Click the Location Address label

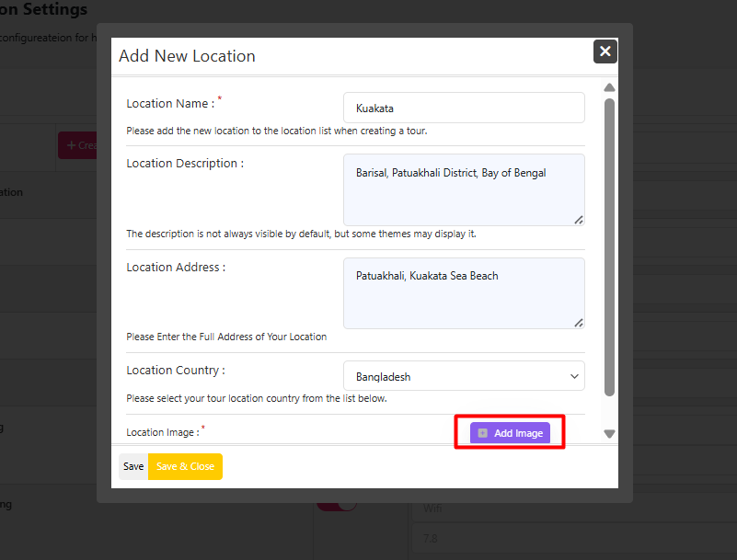[x=175, y=268]
